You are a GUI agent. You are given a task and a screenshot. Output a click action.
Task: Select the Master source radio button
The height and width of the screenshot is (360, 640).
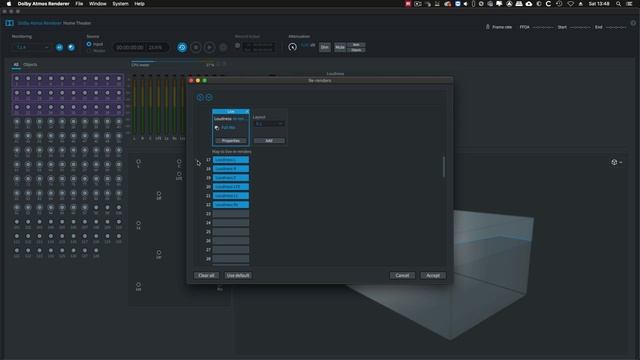click(x=89, y=51)
